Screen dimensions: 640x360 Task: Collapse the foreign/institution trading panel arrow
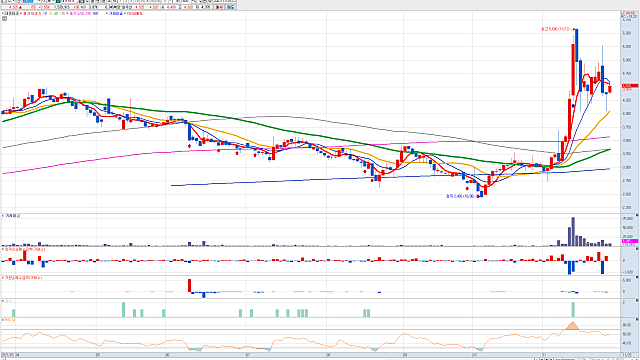pos(3,249)
